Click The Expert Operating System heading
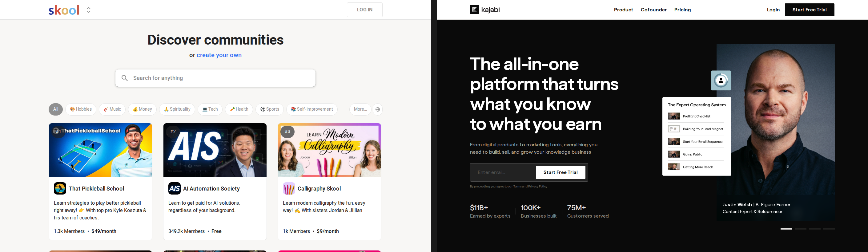Image resolution: width=868 pixels, height=252 pixels. coord(697,105)
